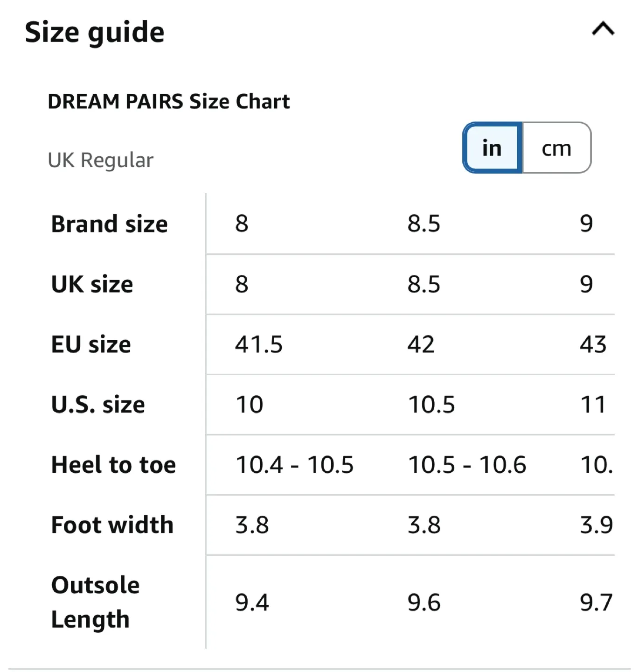
Task: Click the DREAM PAIRS Size Chart title
Action: click(x=169, y=101)
